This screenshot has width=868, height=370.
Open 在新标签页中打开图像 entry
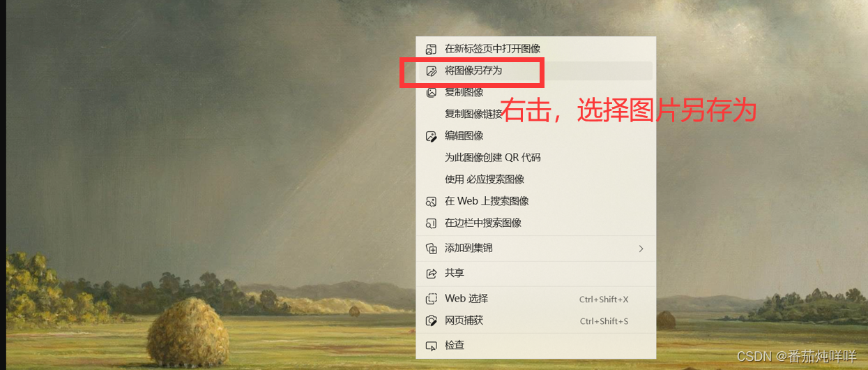pyautogui.click(x=535, y=49)
